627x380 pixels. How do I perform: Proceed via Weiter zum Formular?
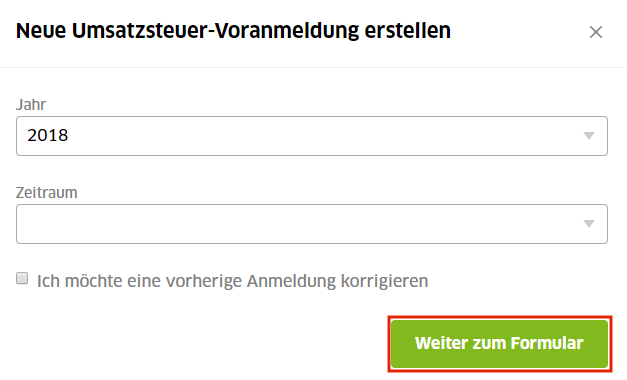499,344
